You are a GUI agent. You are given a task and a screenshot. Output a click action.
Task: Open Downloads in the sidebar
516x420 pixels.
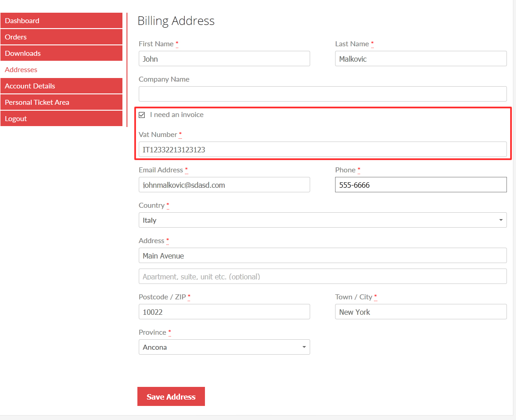61,54
